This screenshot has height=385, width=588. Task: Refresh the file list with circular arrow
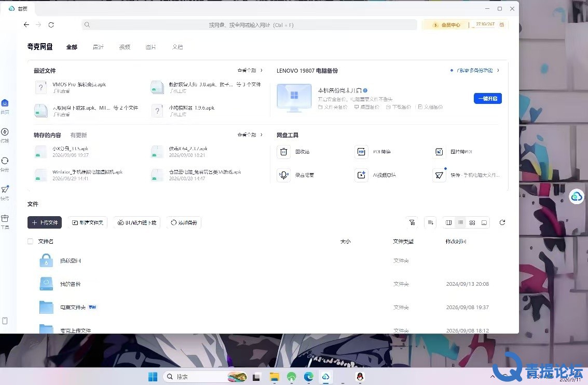502,223
